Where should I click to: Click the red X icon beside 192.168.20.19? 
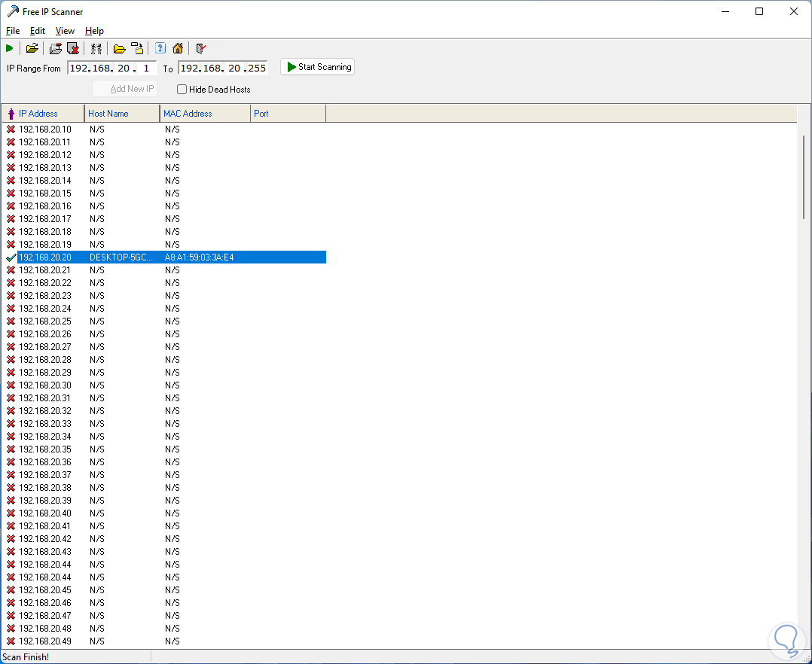tap(11, 244)
